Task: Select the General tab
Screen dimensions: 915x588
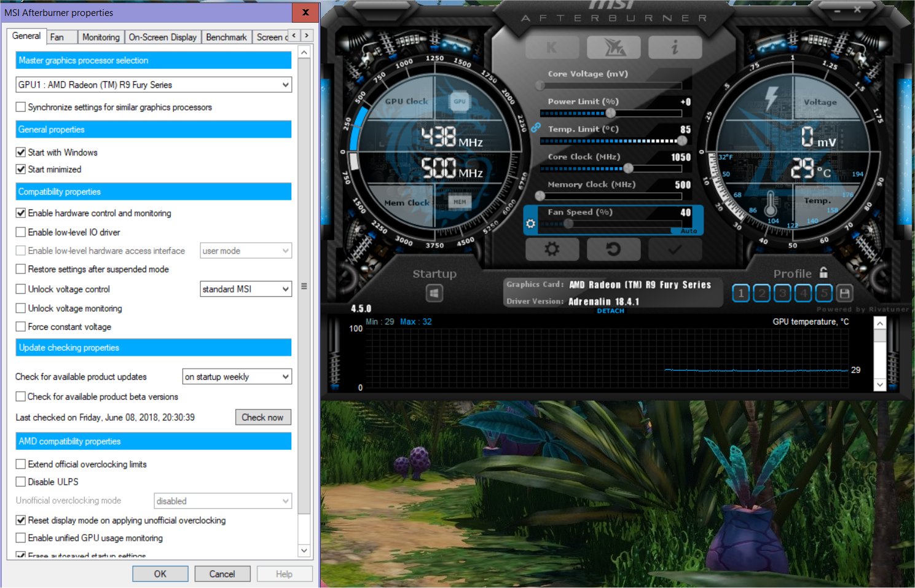Action: click(26, 36)
